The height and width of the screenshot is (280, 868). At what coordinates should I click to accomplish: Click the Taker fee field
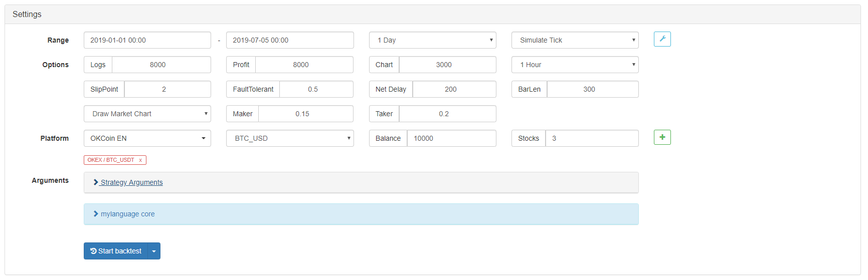pos(447,114)
